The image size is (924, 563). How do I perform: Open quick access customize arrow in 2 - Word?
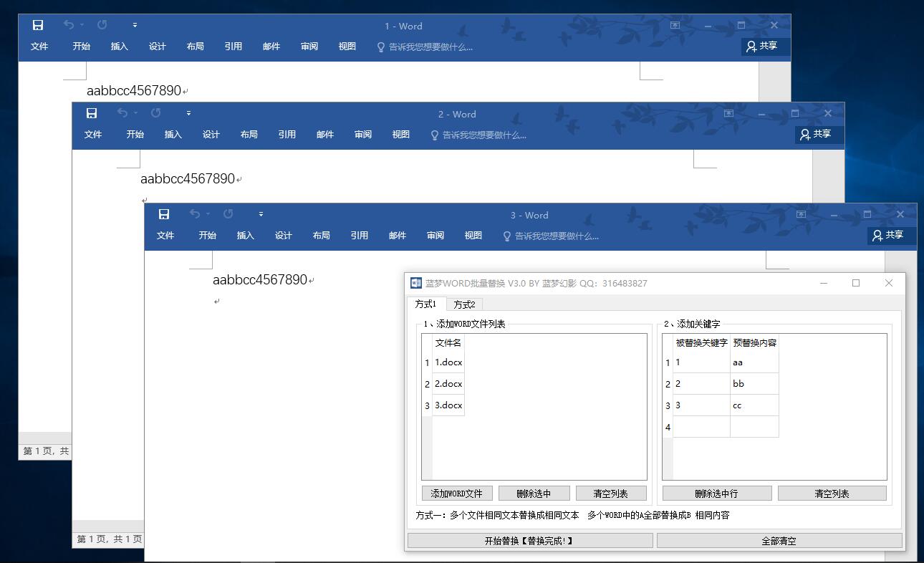(188, 113)
